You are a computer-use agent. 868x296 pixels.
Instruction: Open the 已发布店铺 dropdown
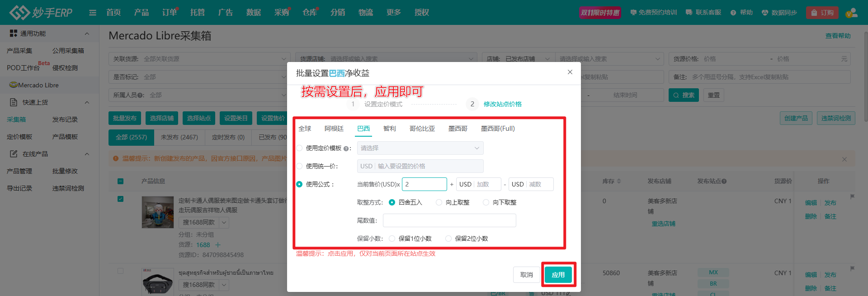pos(518,59)
